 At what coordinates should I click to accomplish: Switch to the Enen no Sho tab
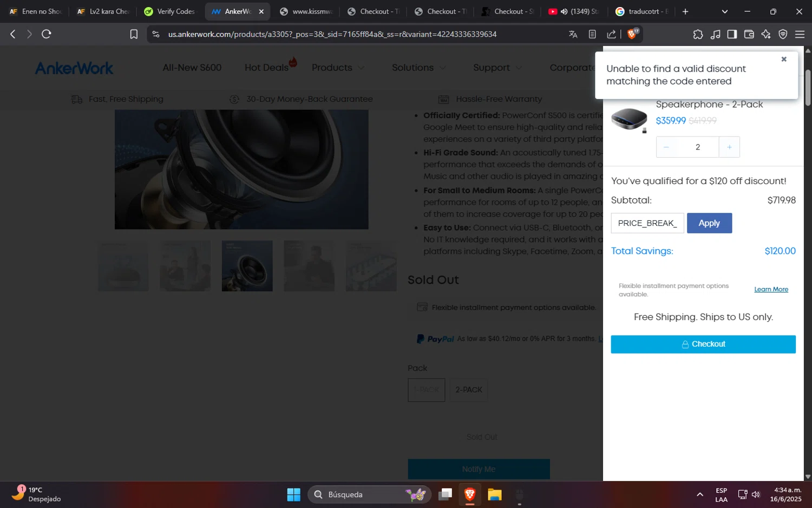click(36, 11)
